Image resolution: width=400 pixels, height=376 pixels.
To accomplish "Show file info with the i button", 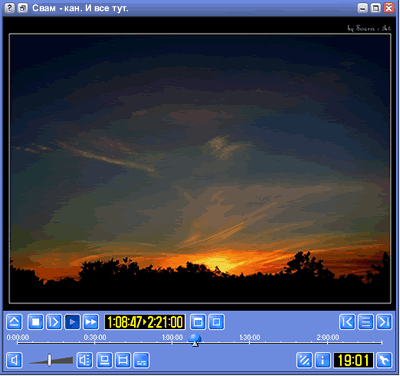I will point(323,360).
